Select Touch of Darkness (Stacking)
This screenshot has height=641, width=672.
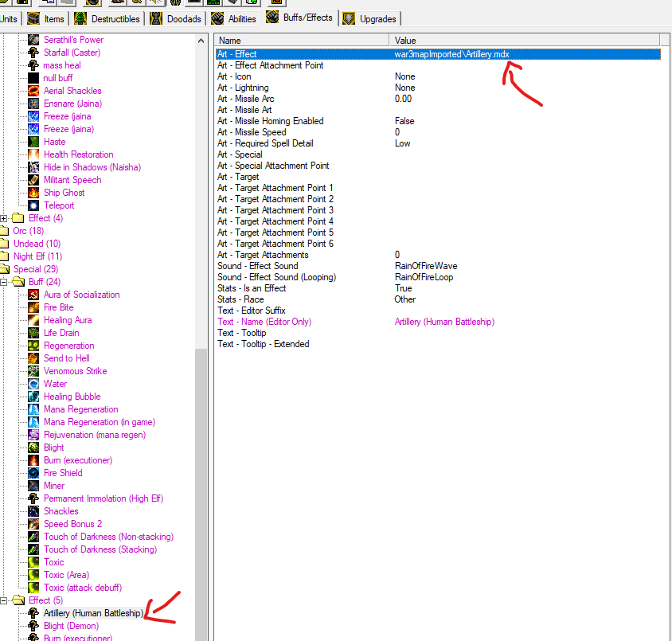100,549
